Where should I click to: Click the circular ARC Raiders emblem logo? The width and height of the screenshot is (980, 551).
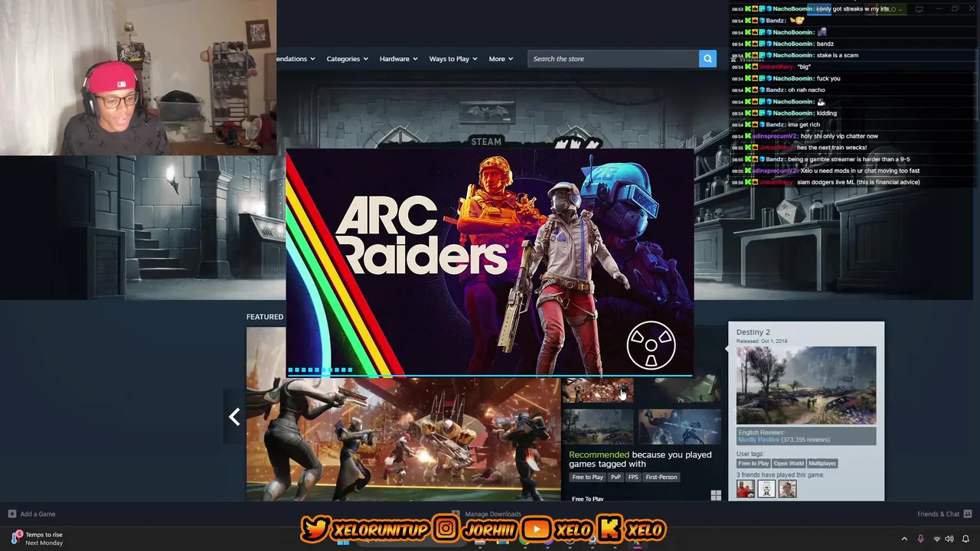click(651, 346)
